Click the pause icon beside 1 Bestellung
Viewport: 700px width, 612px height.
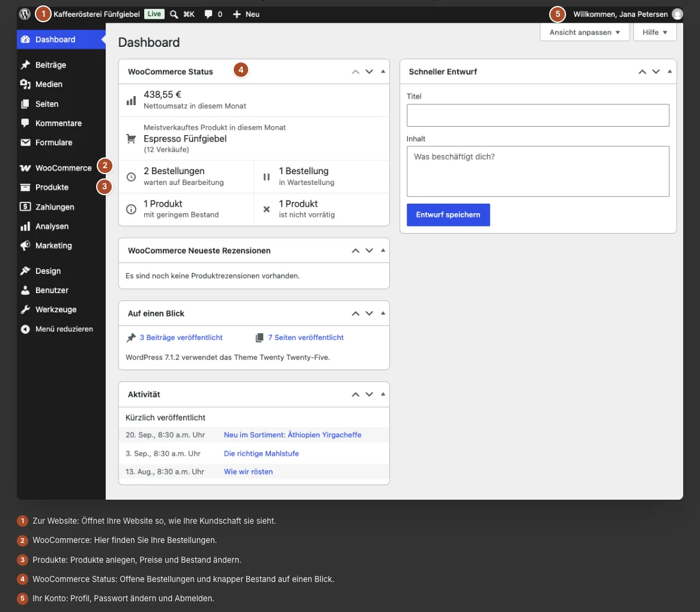267,177
